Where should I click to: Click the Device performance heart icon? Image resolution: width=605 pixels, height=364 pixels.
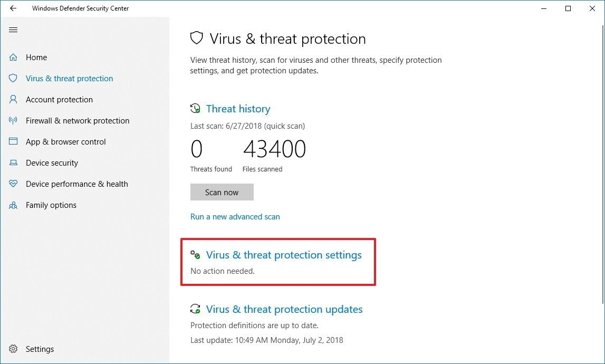(x=13, y=184)
